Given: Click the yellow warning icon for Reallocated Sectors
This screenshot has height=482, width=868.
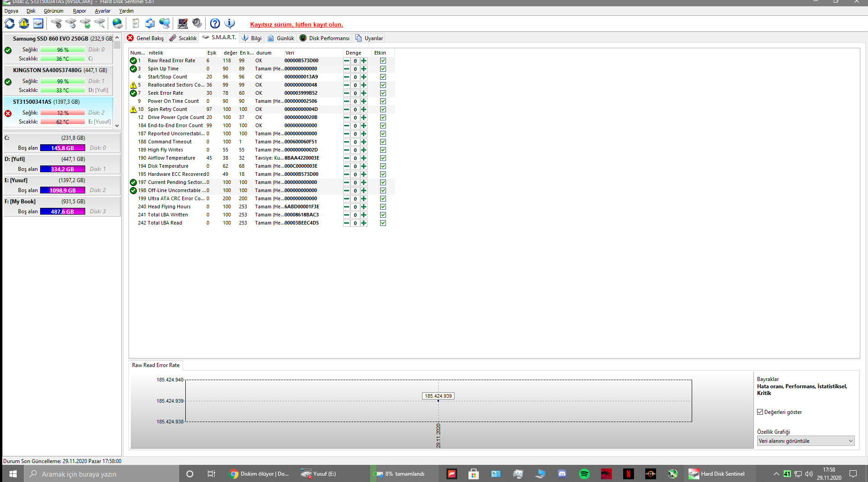Looking at the screenshot, I should pyautogui.click(x=133, y=85).
